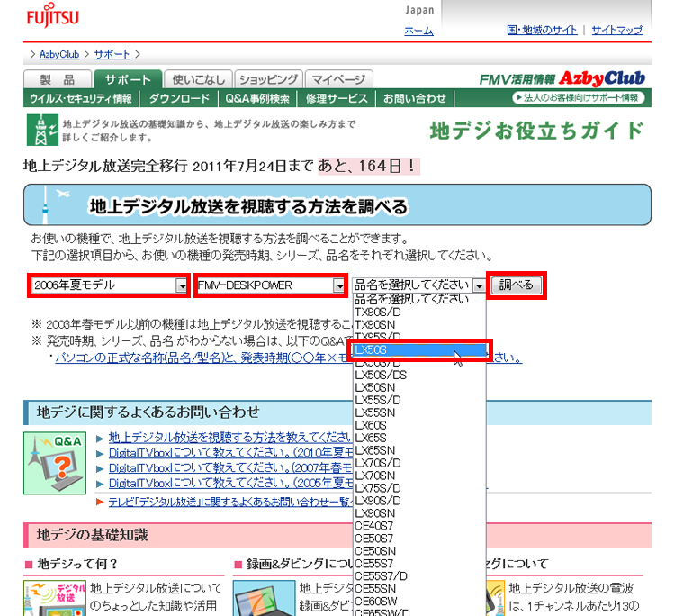The height and width of the screenshot is (616, 675).
Task: Select LX60S from product list
Action: pyautogui.click(x=419, y=425)
